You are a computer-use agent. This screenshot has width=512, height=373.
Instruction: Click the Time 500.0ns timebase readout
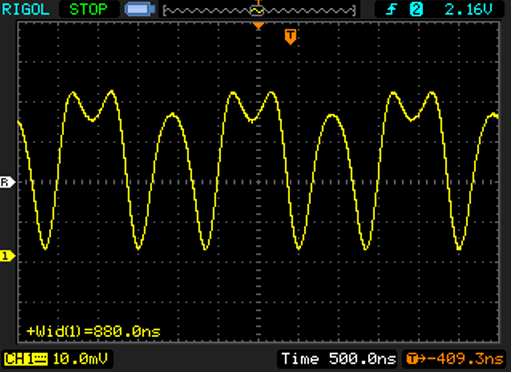pos(338,359)
